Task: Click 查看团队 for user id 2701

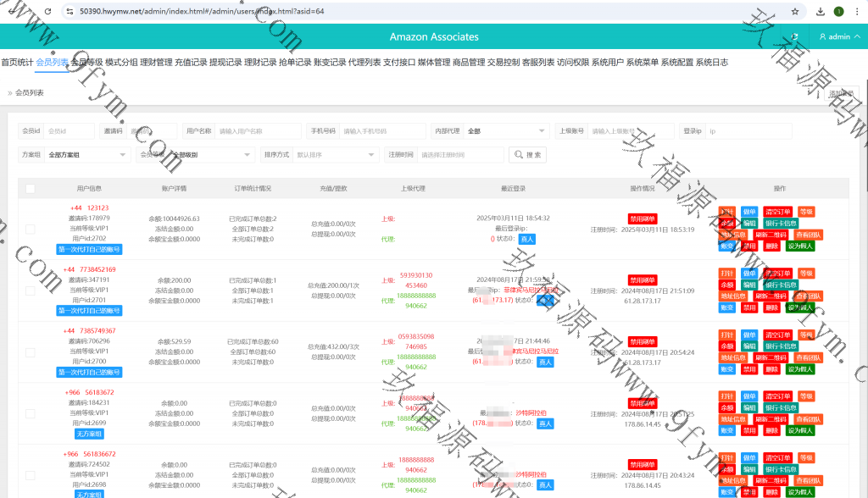Action: tap(808, 296)
